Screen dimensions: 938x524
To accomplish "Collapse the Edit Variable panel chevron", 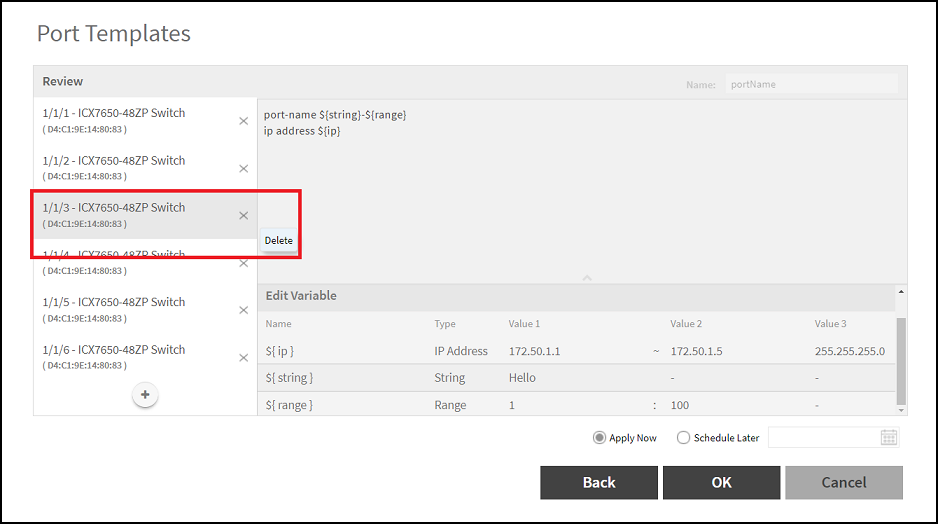I will coord(587,278).
